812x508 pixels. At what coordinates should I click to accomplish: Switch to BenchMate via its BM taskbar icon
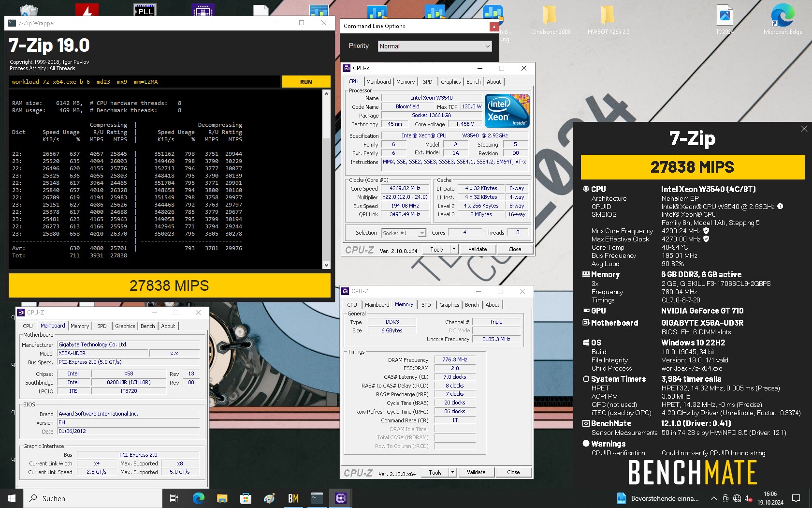click(x=293, y=498)
